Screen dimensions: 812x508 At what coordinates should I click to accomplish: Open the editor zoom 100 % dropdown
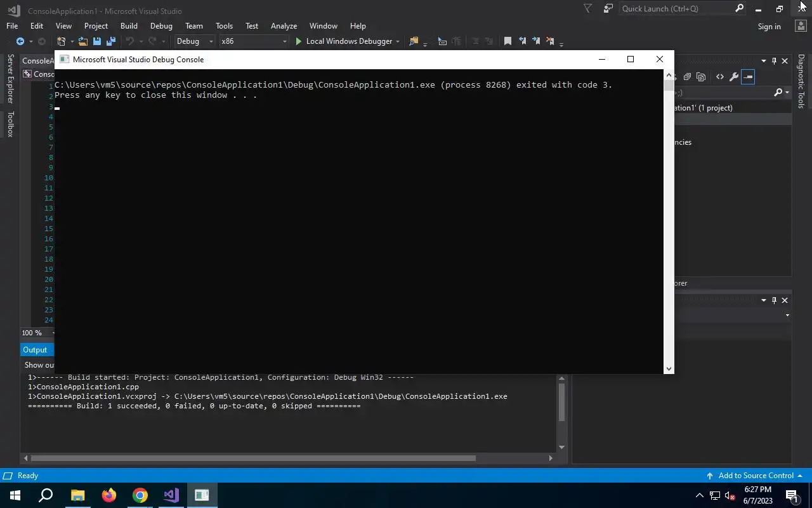38,333
